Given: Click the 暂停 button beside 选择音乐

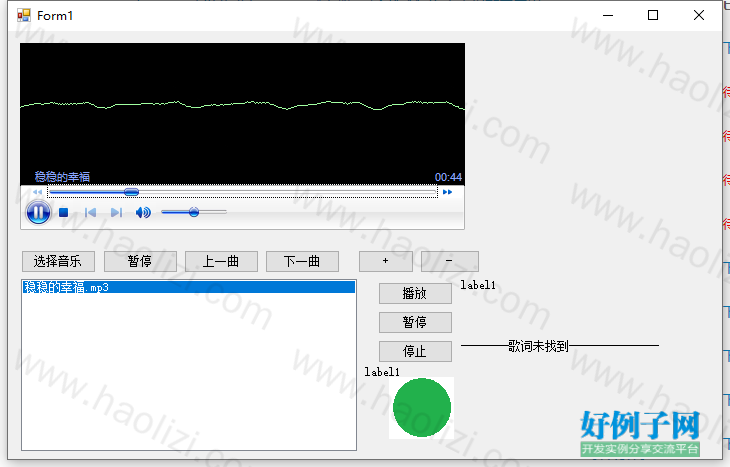Looking at the screenshot, I should 140,261.
